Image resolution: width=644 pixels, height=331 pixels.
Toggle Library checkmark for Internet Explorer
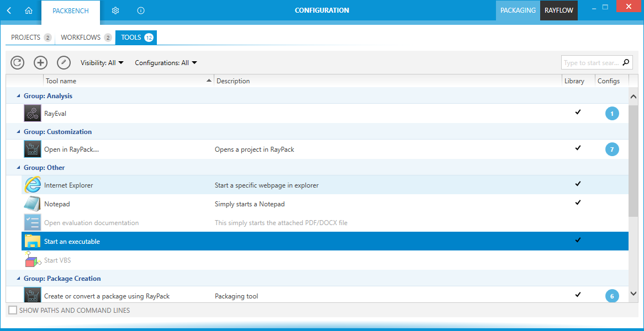point(578,184)
